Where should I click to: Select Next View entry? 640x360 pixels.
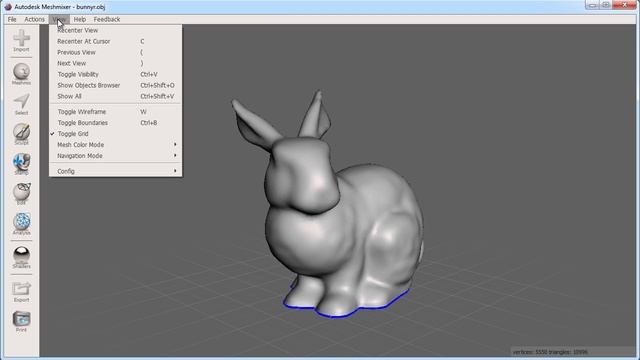click(x=116, y=63)
